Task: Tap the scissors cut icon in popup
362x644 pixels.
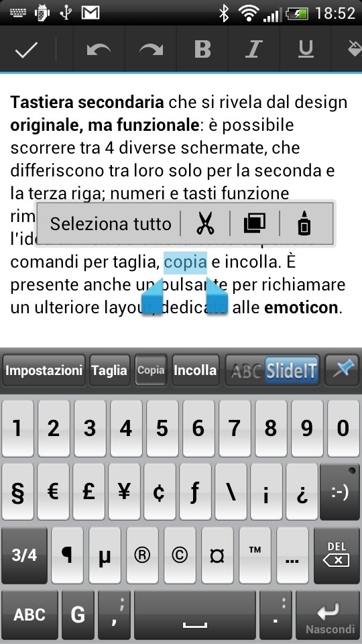Action: tap(205, 224)
